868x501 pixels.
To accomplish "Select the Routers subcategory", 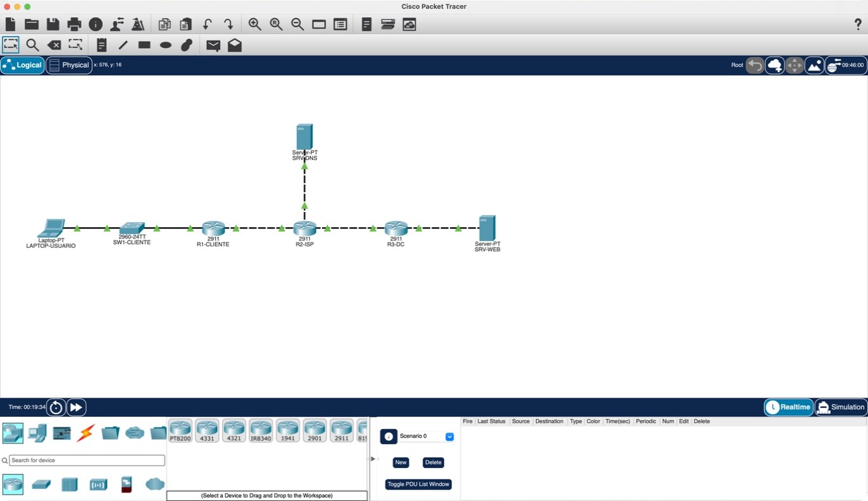I will (13, 485).
